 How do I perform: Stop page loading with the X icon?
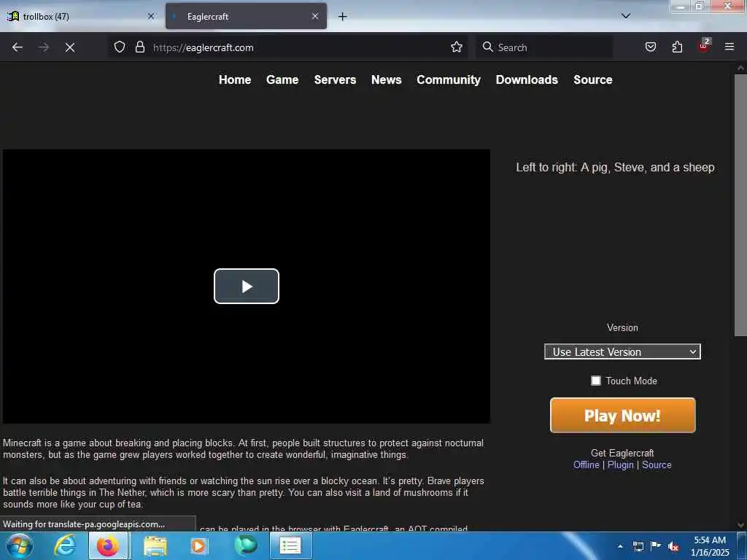pos(70,47)
